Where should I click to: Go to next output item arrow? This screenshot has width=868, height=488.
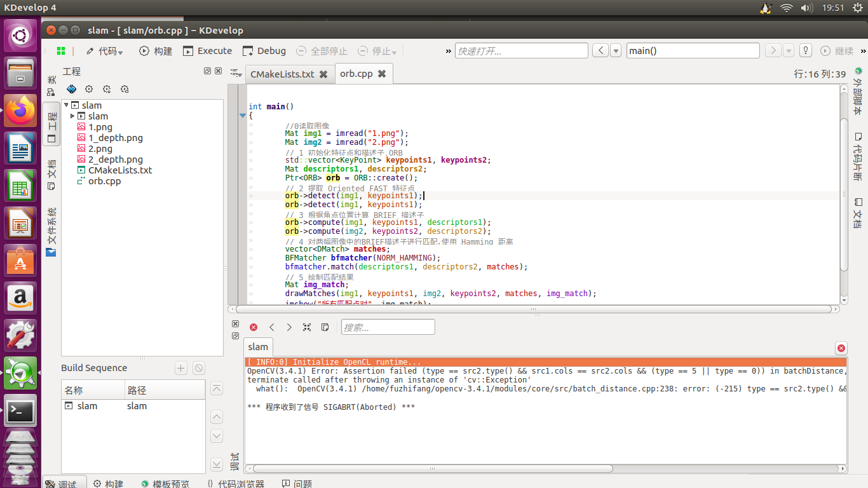[289, 327]
